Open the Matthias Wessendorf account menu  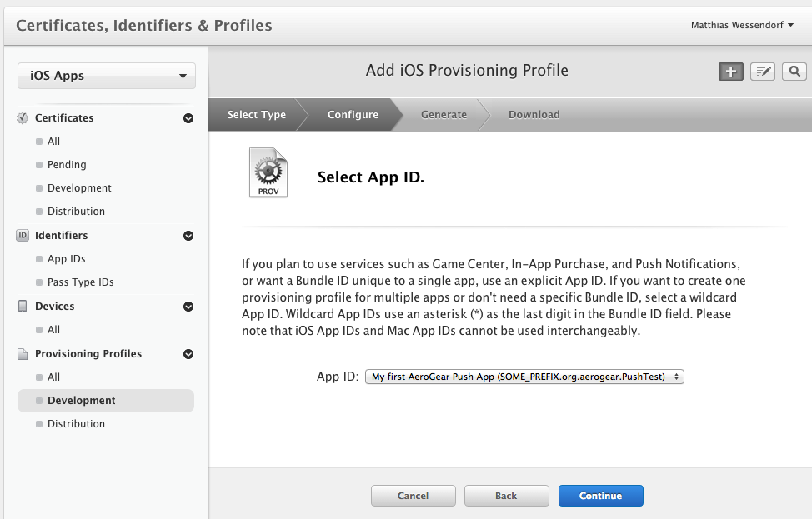(x=740, y=24)
